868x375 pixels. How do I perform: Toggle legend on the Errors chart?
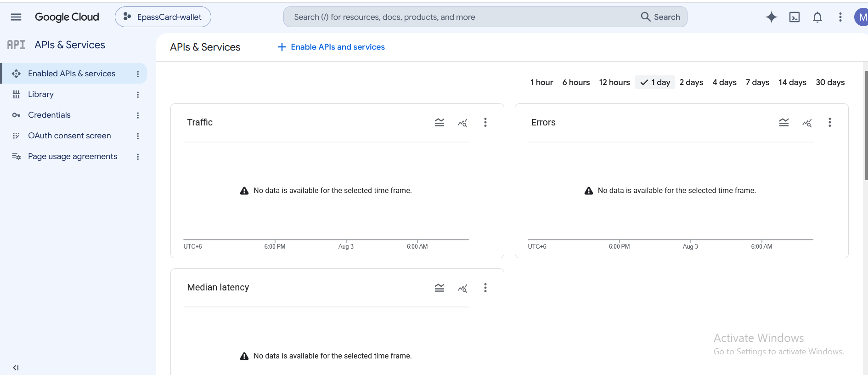coord(784,122)
